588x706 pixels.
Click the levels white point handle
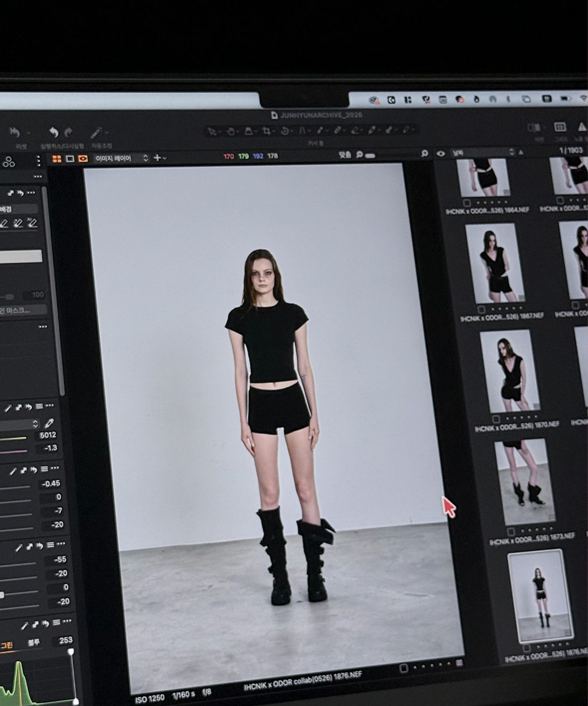(x=71, y=652)
